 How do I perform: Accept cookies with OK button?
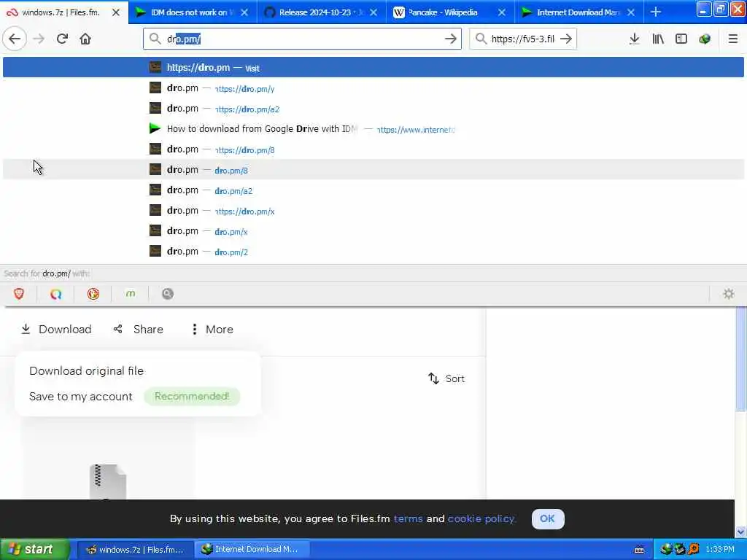tap(547, 518)
